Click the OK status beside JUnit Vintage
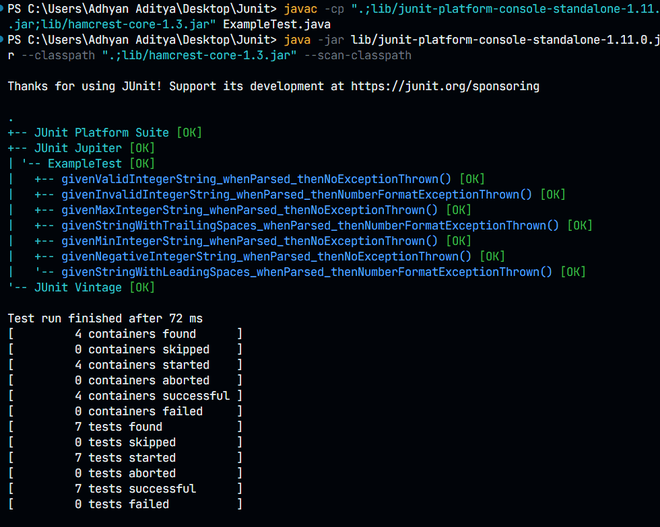The width and height of the screenshot is (660, 527). tap(142, 287)
